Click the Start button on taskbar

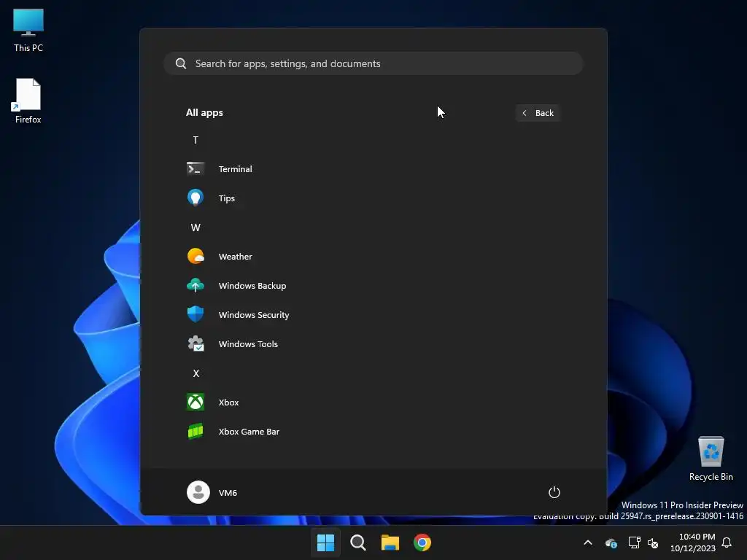(x=326, y=542)
